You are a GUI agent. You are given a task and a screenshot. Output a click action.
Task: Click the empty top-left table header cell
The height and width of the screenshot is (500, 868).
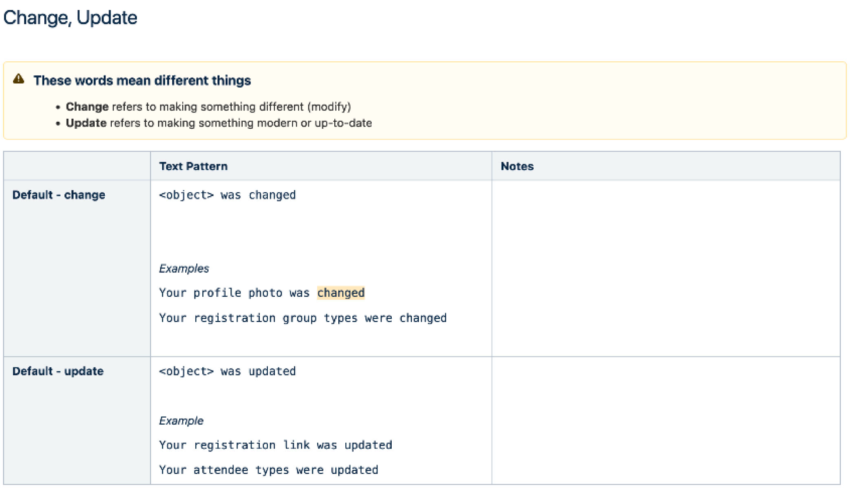[x=77, y=166]
